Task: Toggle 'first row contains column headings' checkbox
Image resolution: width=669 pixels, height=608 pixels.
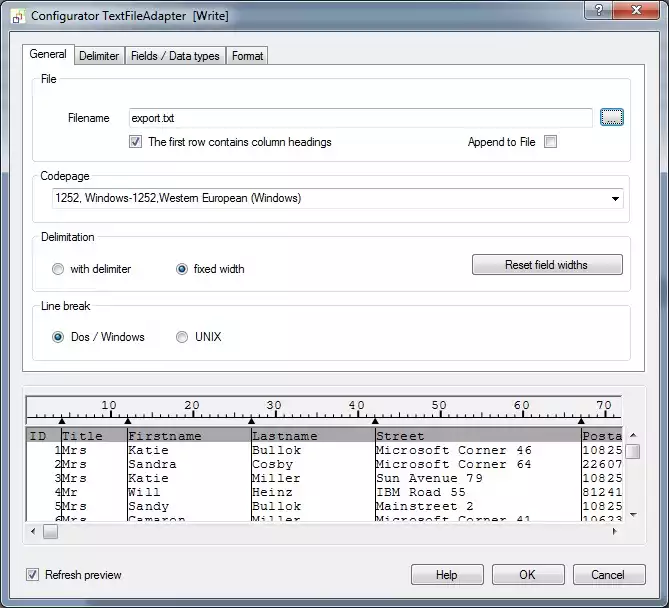Action: [136, 142]
